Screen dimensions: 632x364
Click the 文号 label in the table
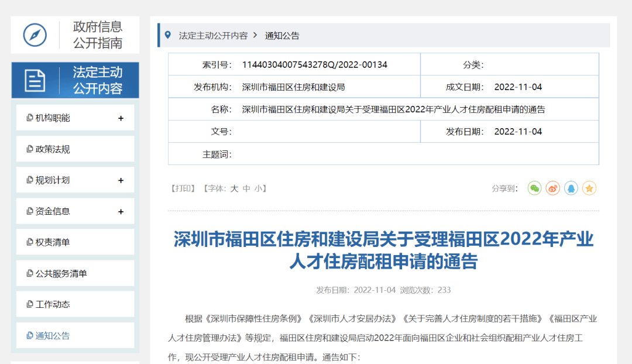coord(221,132)
